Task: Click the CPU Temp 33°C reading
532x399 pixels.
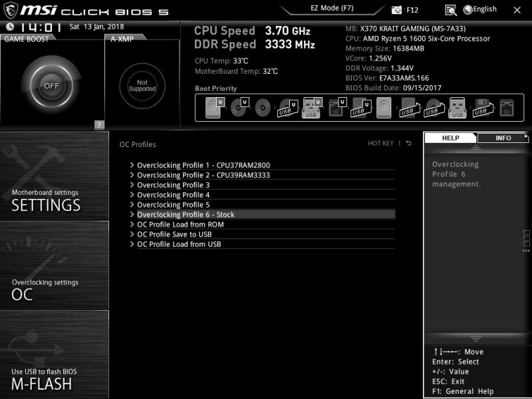Action: pos(221,61)
